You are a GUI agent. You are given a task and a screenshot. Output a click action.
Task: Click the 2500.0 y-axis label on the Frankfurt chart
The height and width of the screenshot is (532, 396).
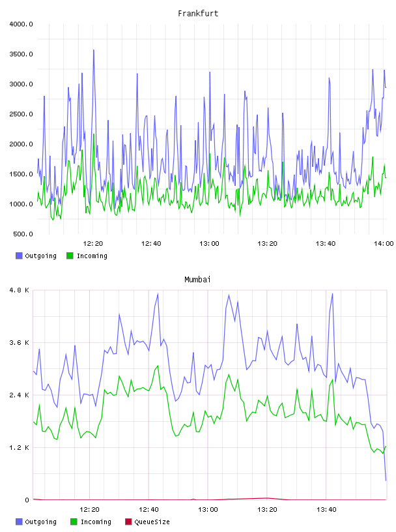21,114
